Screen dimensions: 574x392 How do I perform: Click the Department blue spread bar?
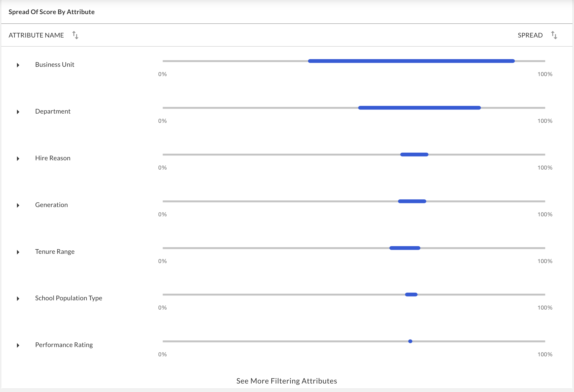pyautogui.click(x=419, y=108)
